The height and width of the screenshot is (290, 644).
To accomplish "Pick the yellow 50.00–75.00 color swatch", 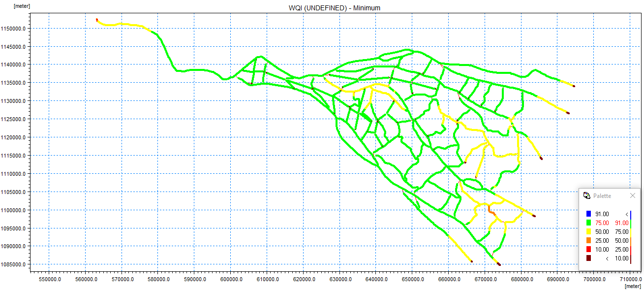I will point(588,231).
